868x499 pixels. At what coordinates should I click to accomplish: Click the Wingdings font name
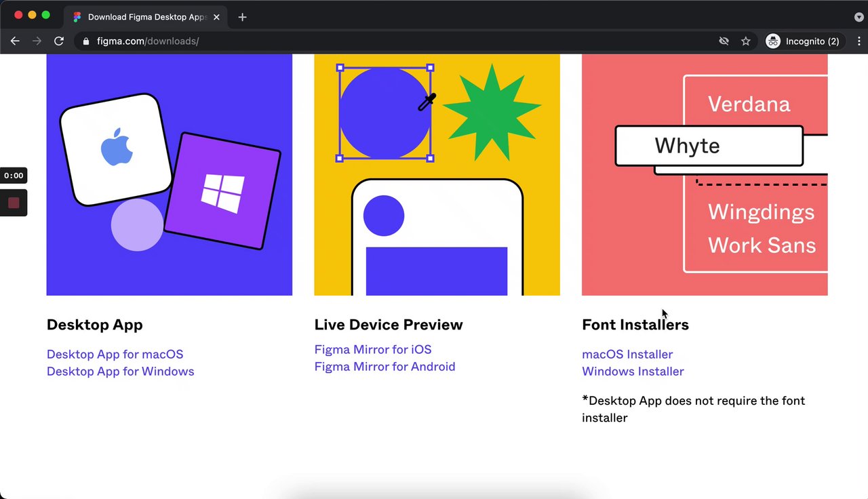coord(762,212)
